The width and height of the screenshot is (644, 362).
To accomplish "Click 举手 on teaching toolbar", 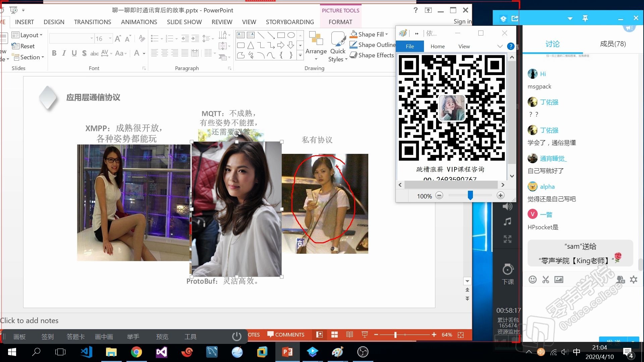I will pyautogui.click(x=133, y=337).
